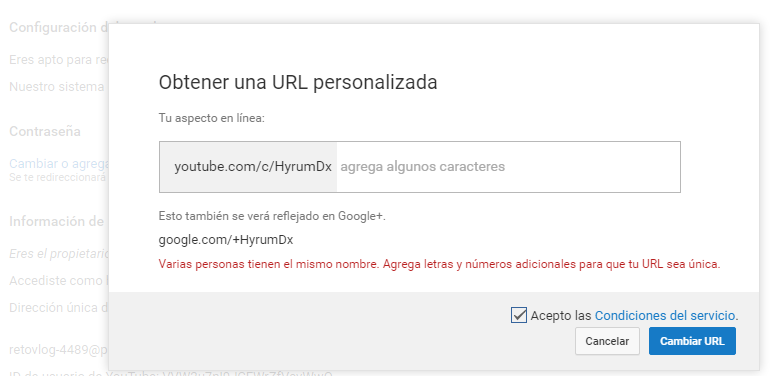The width and height of the screenshot is (773, 376).
Task: Click the youtube.com/c/HyrumDx prefix text
Action: [253, 167]
